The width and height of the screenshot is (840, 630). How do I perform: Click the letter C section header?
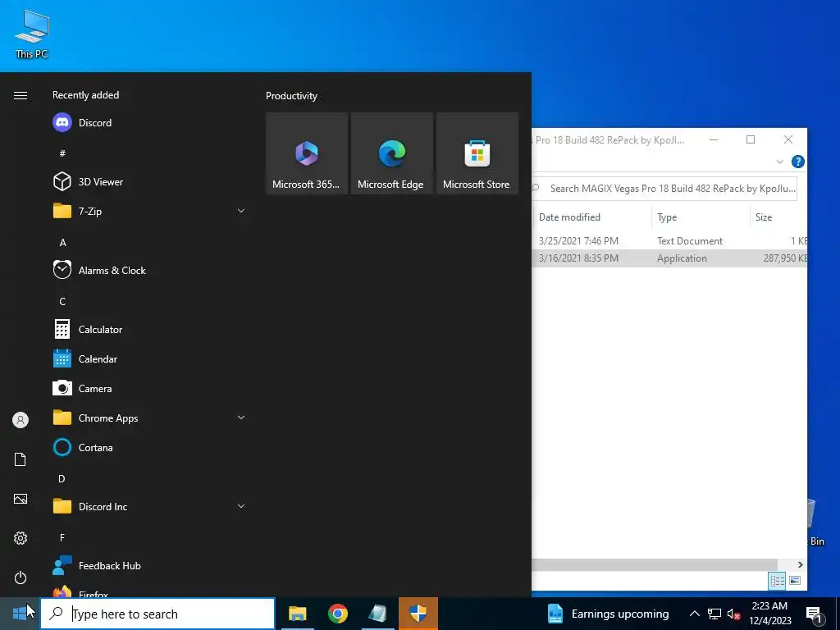tap(62, 302)
